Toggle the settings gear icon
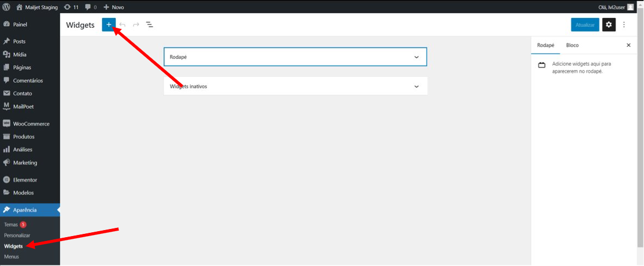This screenshot has width=644, height=266. point(609,24)
